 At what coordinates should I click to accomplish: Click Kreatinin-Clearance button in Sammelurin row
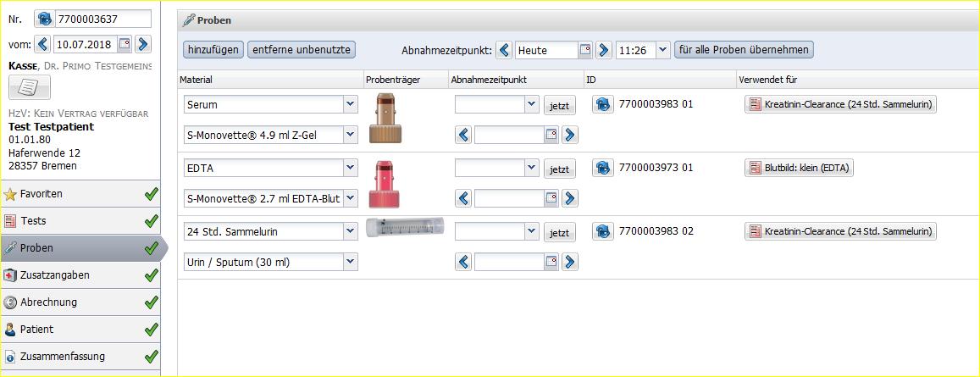[840, 232]
